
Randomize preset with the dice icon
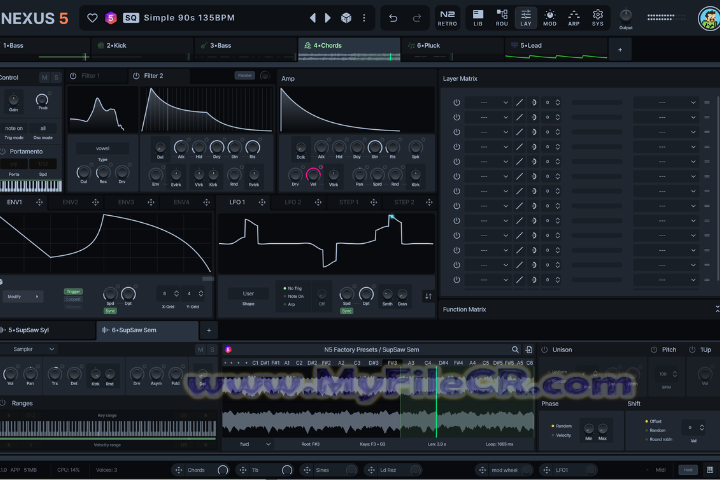click(x=346, y=18)
